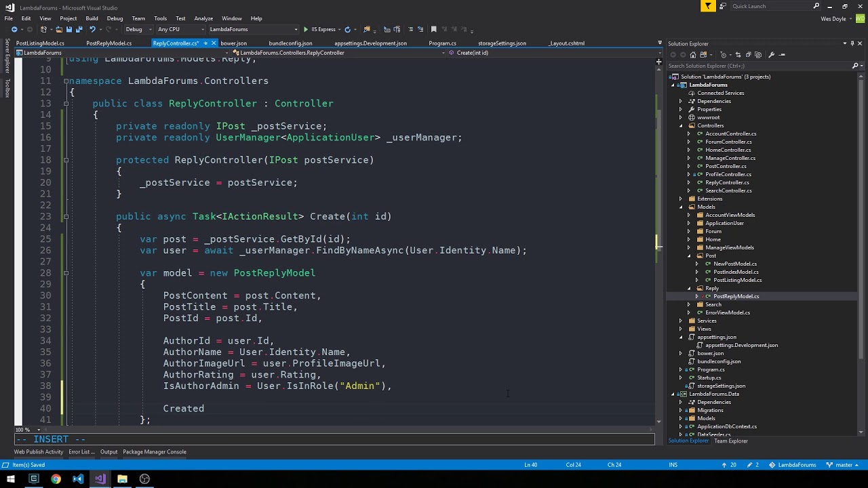The image size is (868, 488).
Task: Open Properties wrench icon in Solution Explorer
Action: (x=771, y=55)
